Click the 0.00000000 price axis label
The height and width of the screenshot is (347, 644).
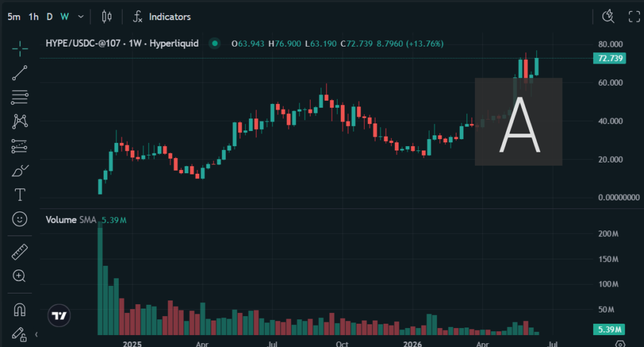coord(619,197)
